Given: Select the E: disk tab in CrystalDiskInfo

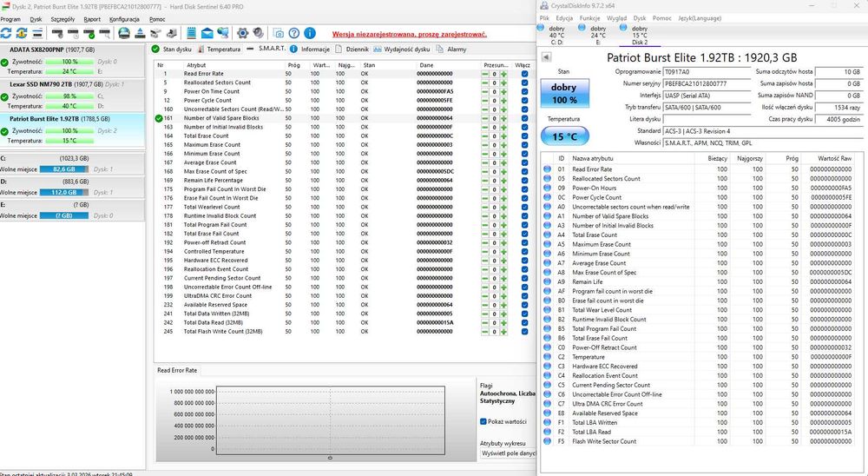Looking at the screenshot, I should point(598,35).
